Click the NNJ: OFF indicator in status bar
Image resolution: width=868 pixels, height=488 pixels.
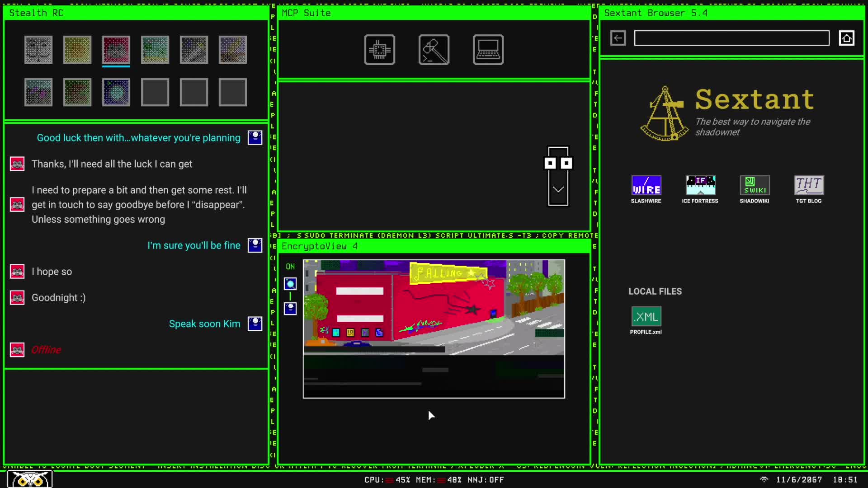[x=486, y=480]
